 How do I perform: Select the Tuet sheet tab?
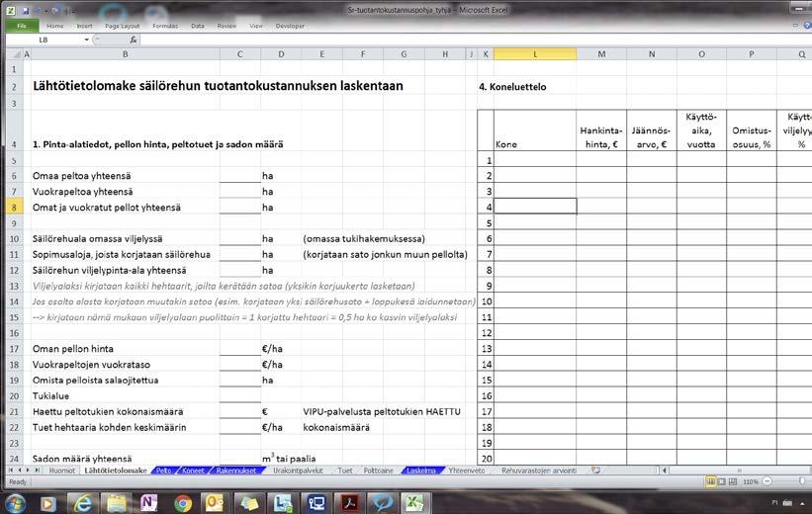345,471
